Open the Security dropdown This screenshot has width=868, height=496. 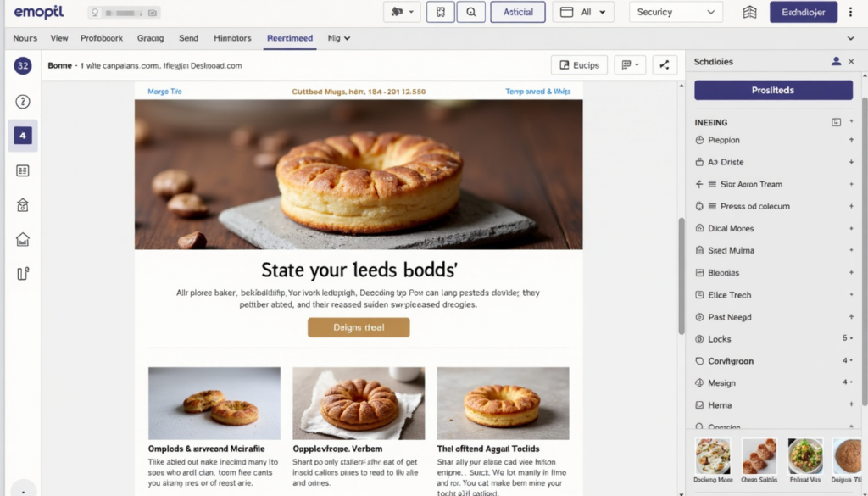tap(676, 12)
